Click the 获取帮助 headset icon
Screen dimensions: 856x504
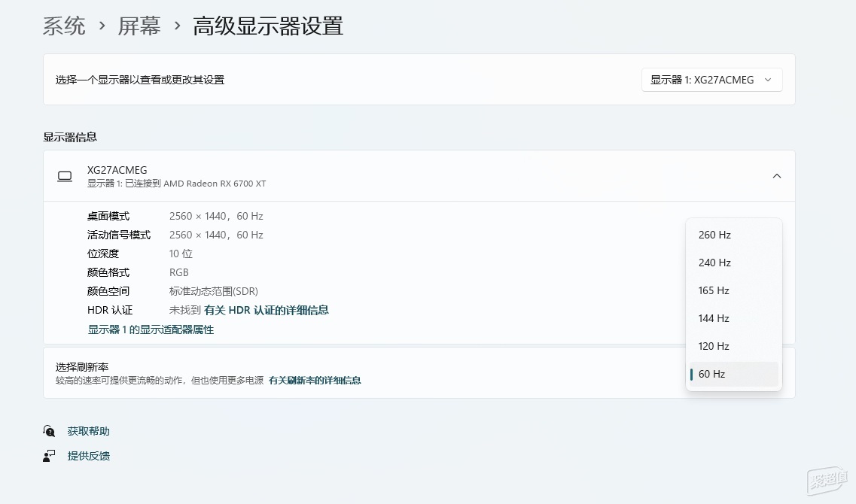click(49, 431)
